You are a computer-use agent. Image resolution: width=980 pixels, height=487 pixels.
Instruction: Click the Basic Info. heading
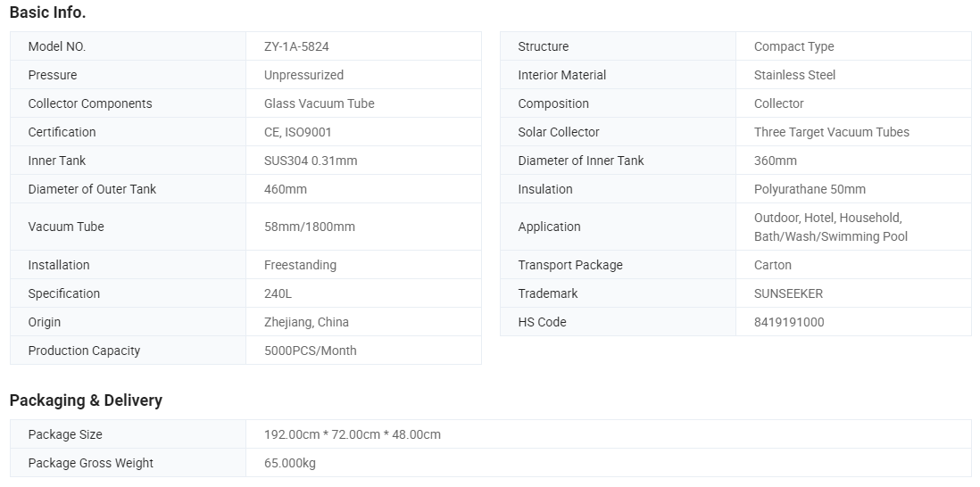tap(47, 12)
